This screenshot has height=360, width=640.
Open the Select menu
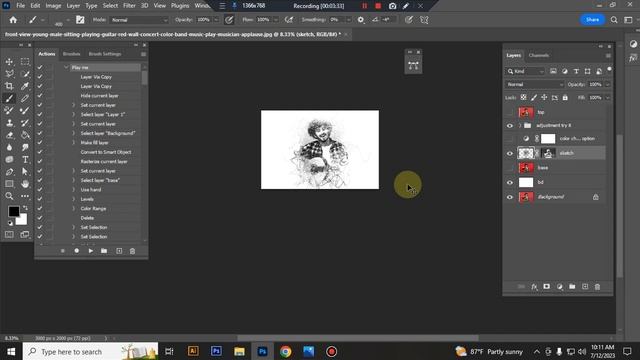pyautogui.click(x=110, y=6)
